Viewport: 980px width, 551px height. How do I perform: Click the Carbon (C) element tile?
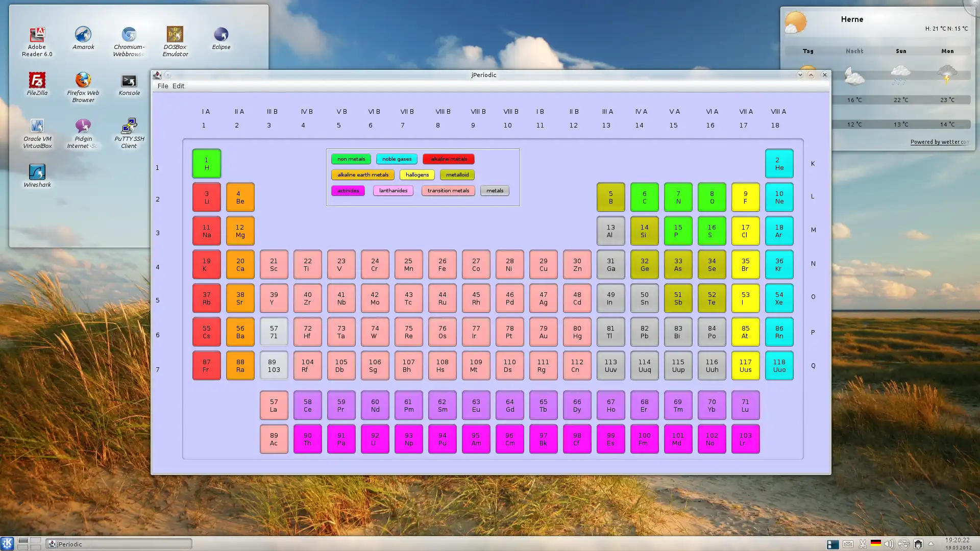coord(644,197)
